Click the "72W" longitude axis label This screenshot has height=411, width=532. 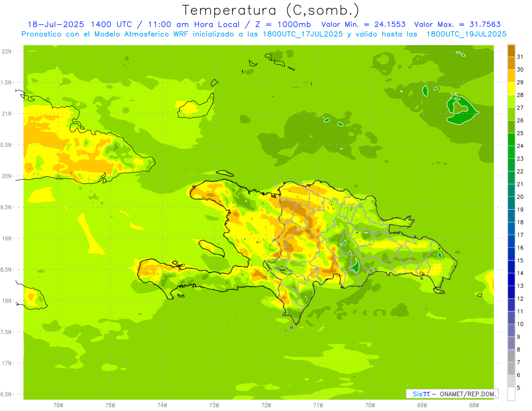pyautogui.click(x=266, y=405)
